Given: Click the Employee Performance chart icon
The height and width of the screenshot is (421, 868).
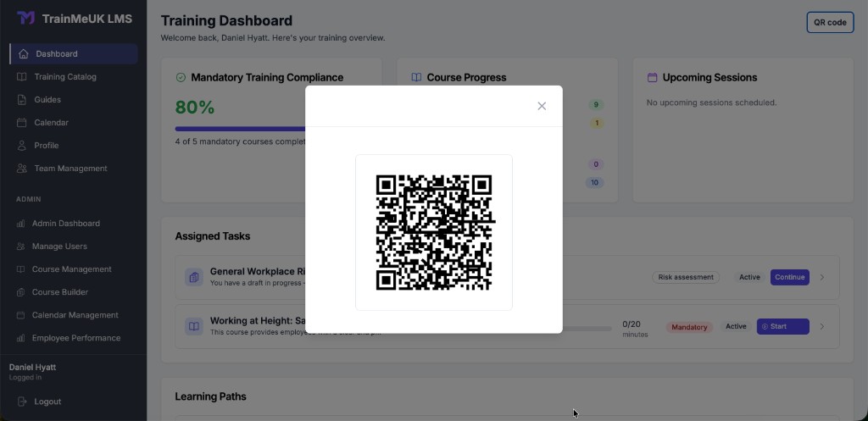Looking at the screenshot, I should (x=20, y=338).
